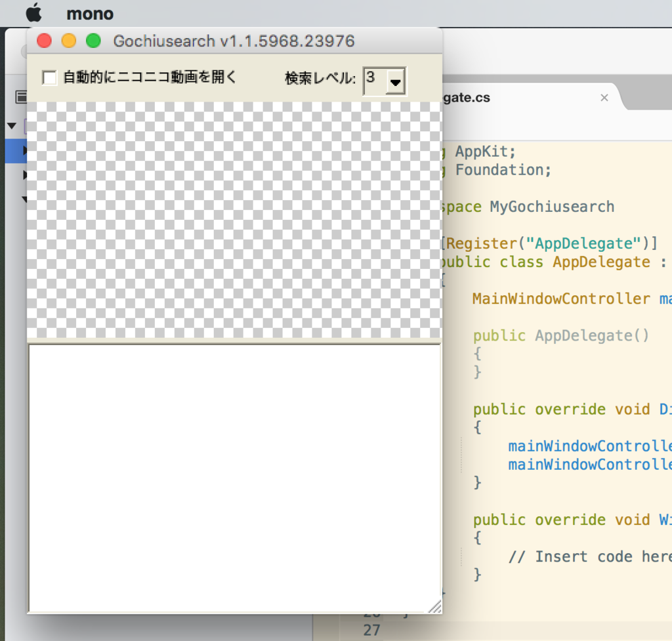The height and width of the screenshot is (641, 672).
Task: Click the Register("AppDelegate") attribute in code
Action: click(x=548, y=243)
